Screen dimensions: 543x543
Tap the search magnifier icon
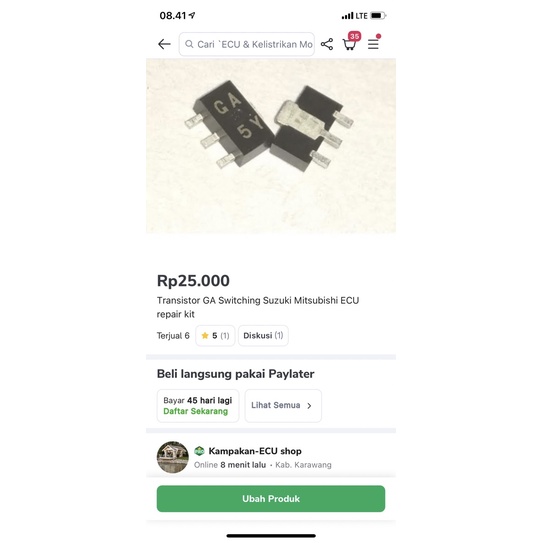coord(189,44)
